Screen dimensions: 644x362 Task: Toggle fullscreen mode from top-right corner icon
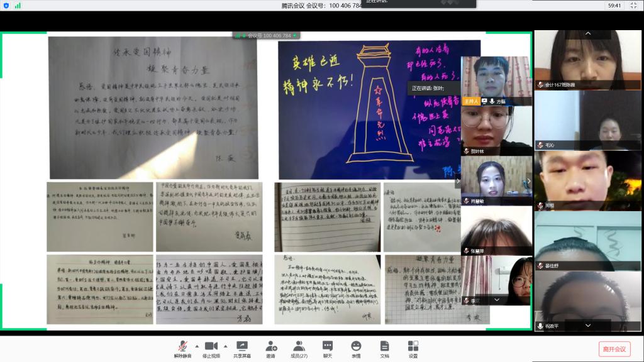[x=635, y=6]
